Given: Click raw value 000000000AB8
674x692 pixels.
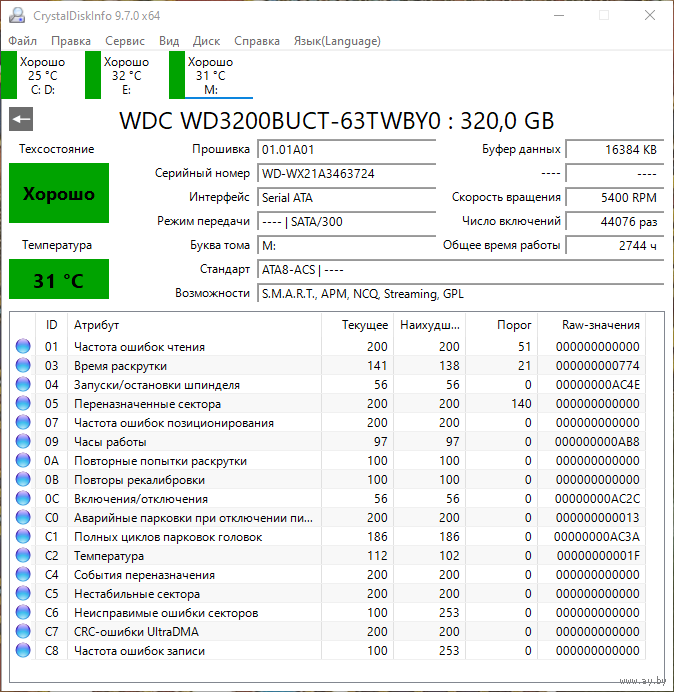Looking at the screenshot, I should tap(597, 442).
